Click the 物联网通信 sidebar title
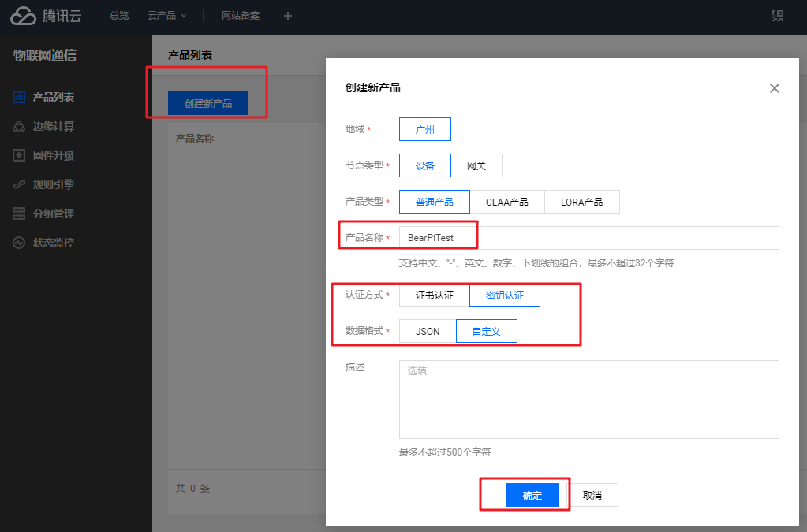 45,55
